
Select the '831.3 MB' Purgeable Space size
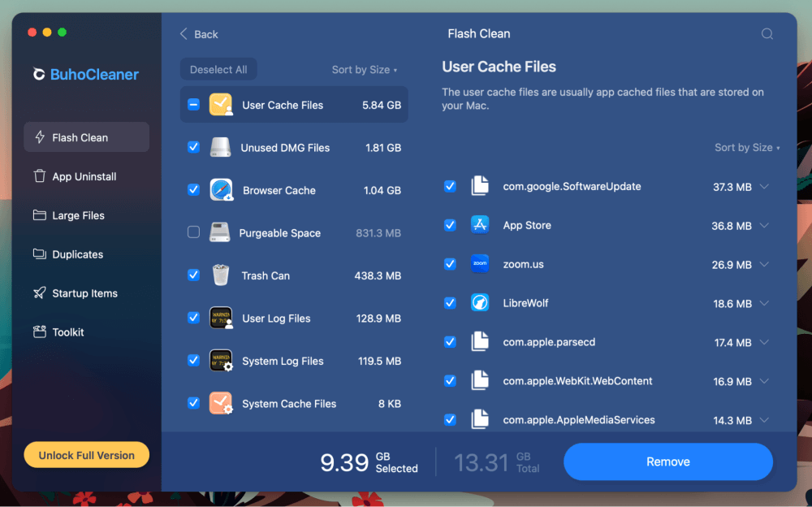378,233
